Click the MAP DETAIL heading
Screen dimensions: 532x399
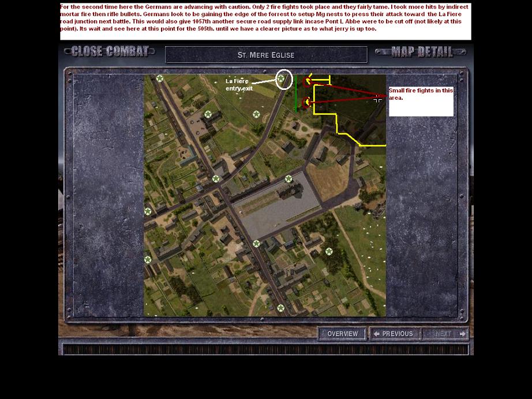click(421, 52)
